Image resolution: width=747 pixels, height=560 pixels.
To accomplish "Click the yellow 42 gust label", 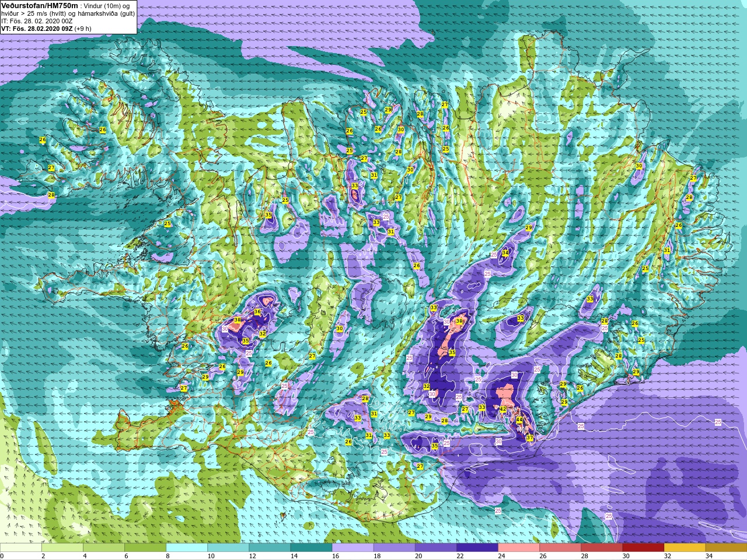I will pos(503,409).
